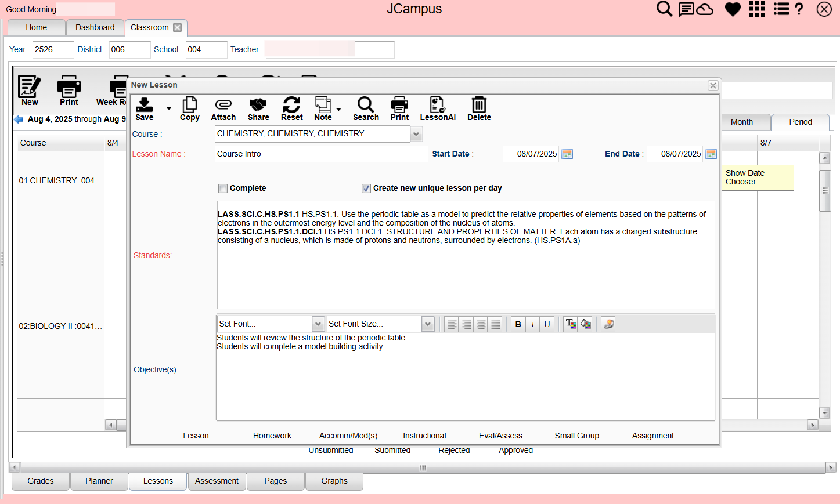Share the lesson via handshake icon

tap(258, 109)
